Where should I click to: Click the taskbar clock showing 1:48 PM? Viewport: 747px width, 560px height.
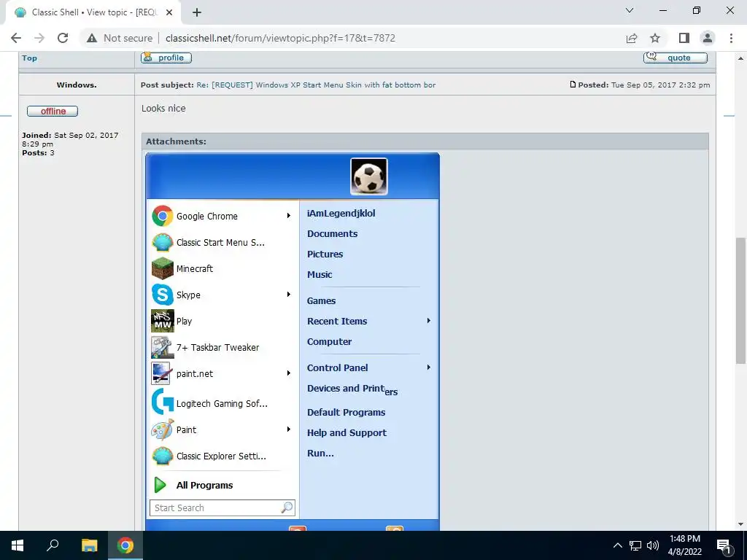click(684, 545)
